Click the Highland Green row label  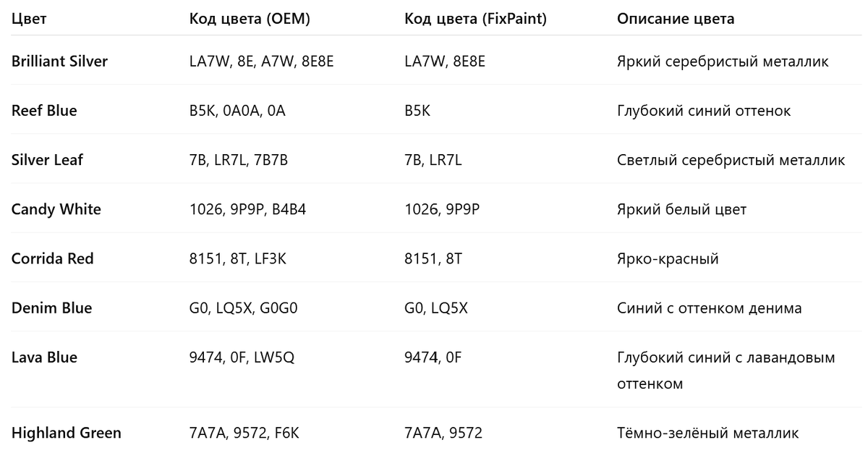click(x=67, y=433)
